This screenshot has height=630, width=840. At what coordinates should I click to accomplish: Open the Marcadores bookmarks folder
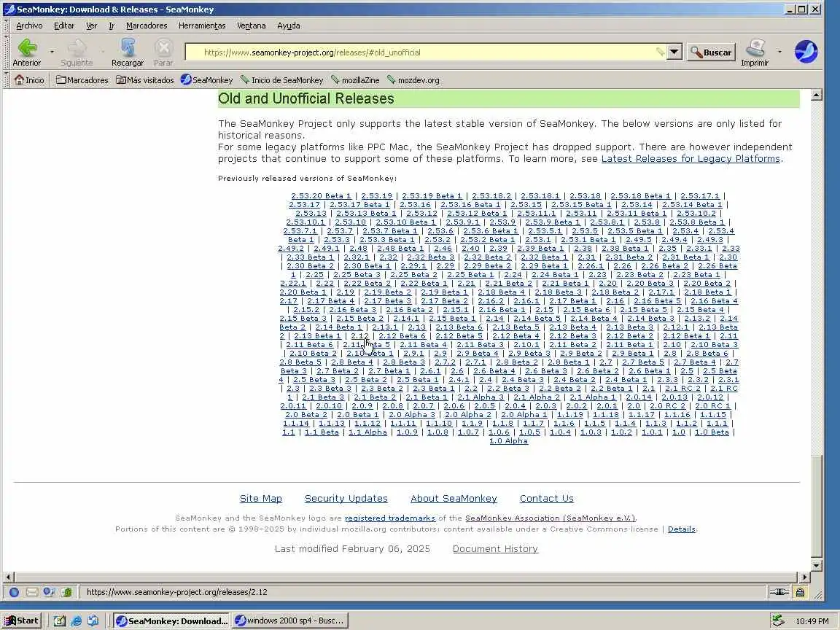(82, 79)
